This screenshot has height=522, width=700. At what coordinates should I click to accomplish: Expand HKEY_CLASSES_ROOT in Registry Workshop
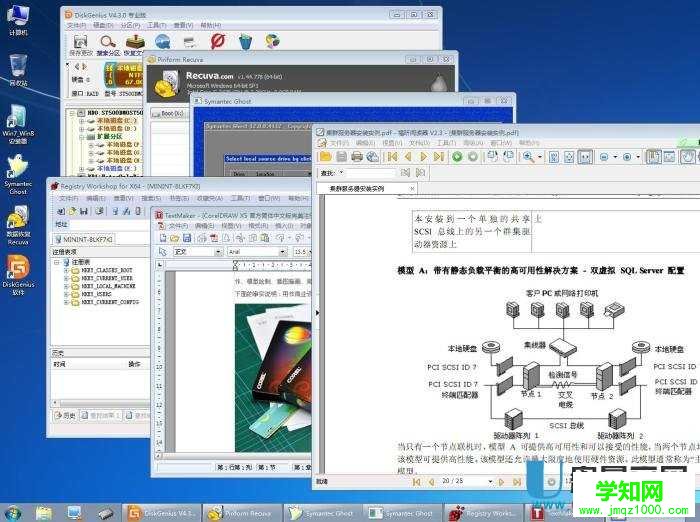(67, 271)
